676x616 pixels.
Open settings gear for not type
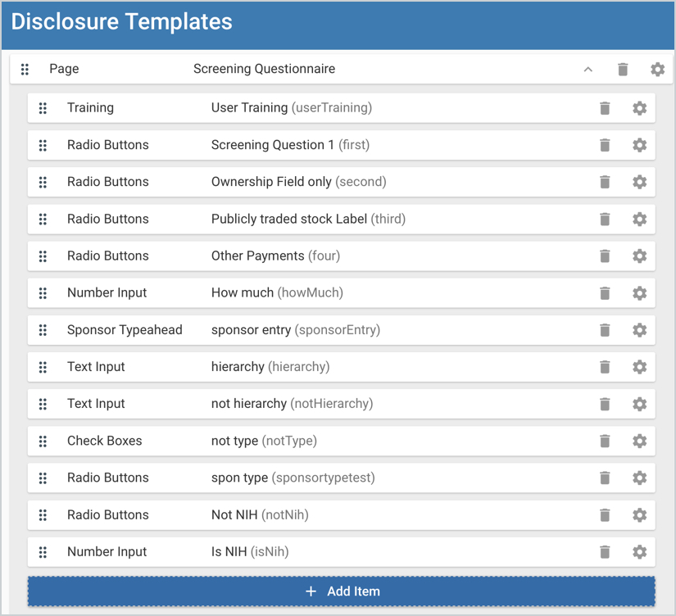coord(639,441)
